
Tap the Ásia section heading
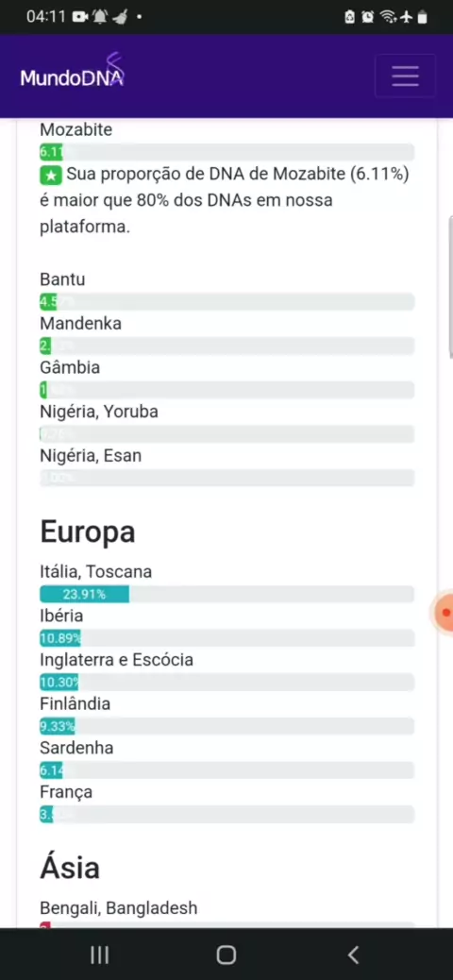click(70, 869)
